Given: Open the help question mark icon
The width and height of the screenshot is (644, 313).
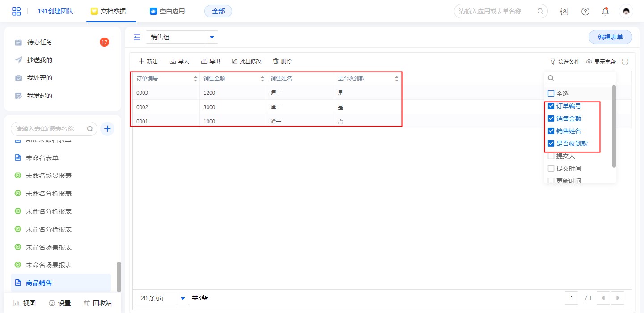Looking at the screenshot, I should click(585, 11).
